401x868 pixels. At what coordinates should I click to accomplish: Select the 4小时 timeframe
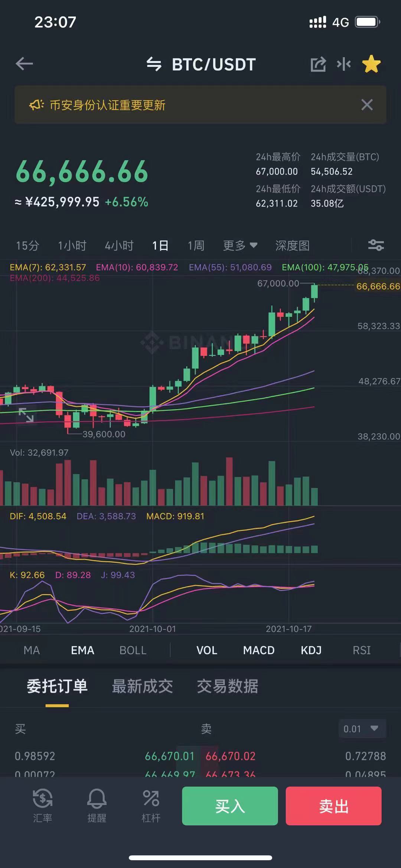click(119, 246)
